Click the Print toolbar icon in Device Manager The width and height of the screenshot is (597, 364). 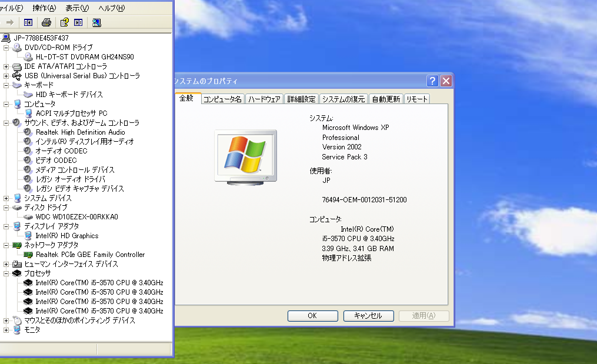(47, 22)
